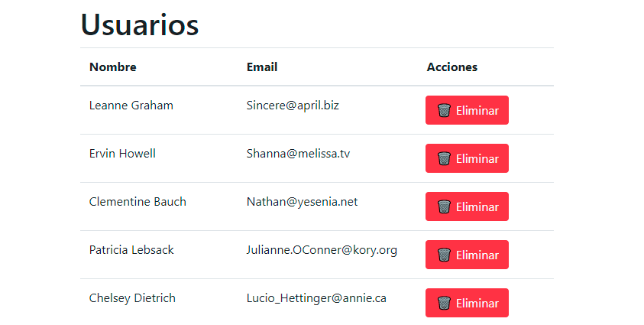This screenshot has height=325, width=644.
Task: Click trash icon in Clementine Bauch's row
Action: (x=444, y=206)
